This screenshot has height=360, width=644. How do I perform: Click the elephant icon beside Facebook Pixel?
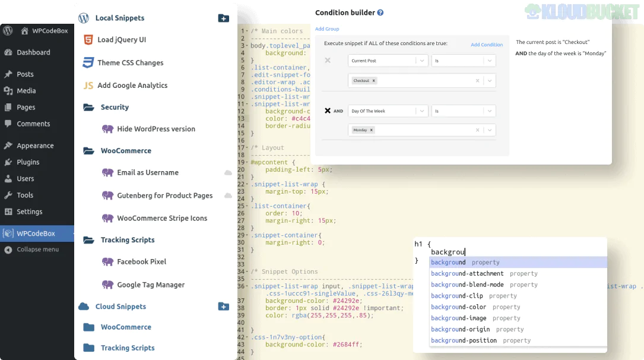tap(107, 262)
